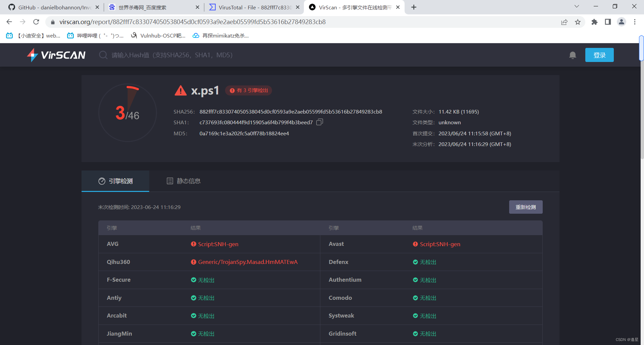644x345 pixels.
Task: Click the Antiy engine name
Action: tap(114, 298)
